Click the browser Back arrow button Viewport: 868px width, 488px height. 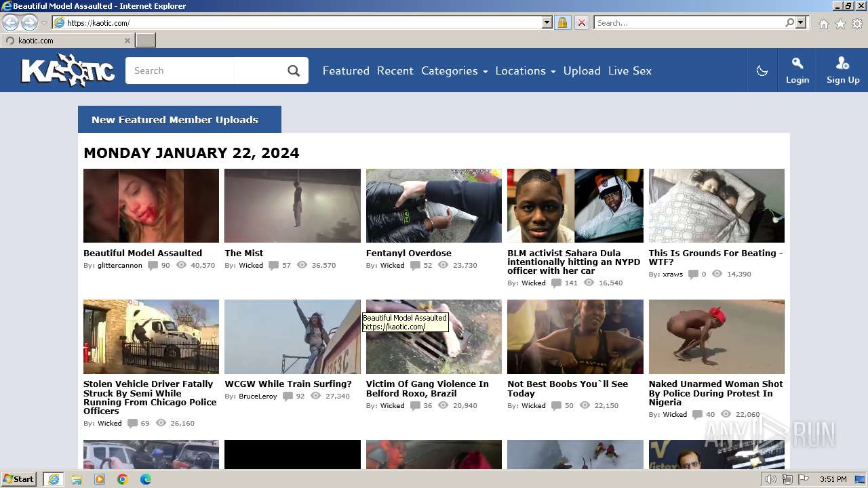11,22
